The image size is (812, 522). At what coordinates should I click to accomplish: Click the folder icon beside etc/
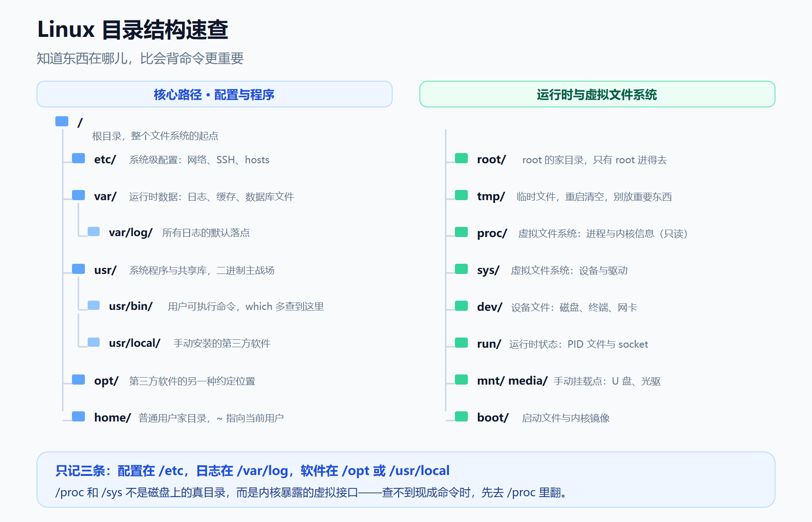click(x=78, y=158)
